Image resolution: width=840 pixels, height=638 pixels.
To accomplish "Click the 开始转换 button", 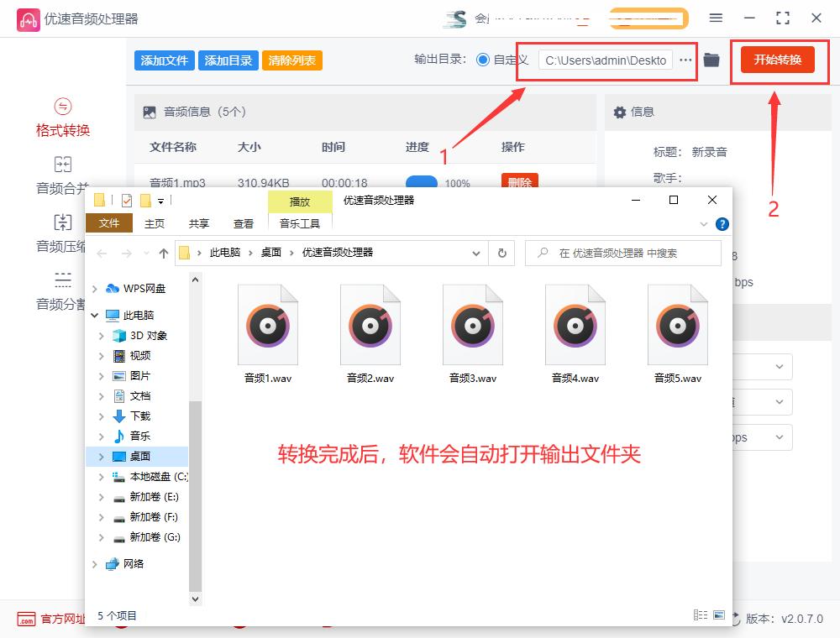I will tap(779, 60).
